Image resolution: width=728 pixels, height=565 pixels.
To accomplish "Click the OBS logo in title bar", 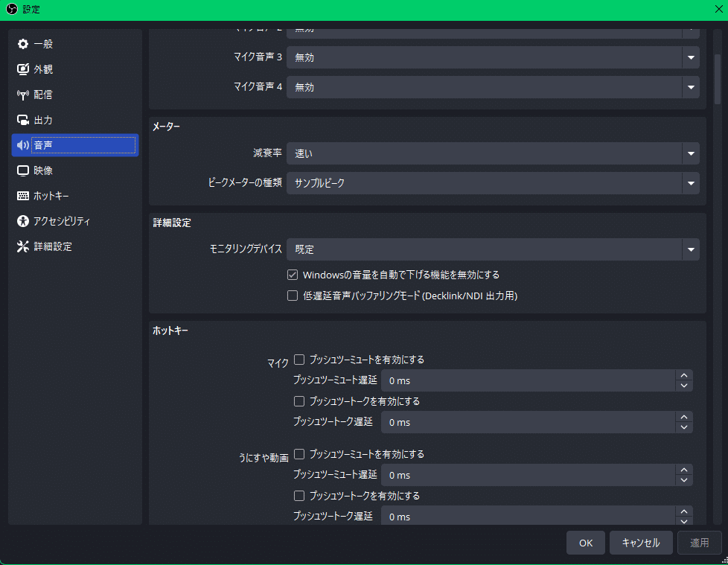I will [12, 9].
